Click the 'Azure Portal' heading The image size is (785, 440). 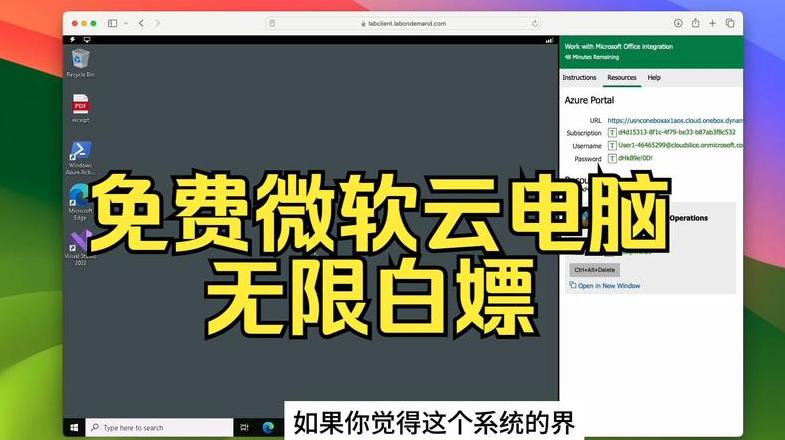pyautogui.click(x=589, y=100)
